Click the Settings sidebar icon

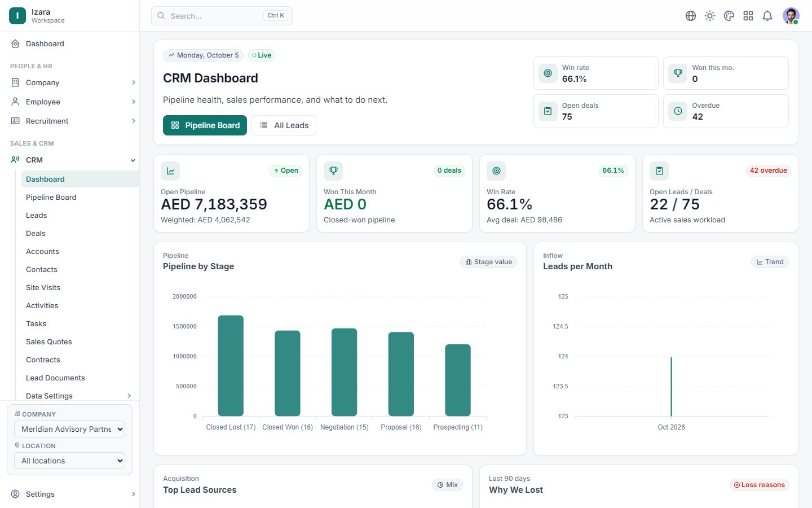[x=15, y=494]
